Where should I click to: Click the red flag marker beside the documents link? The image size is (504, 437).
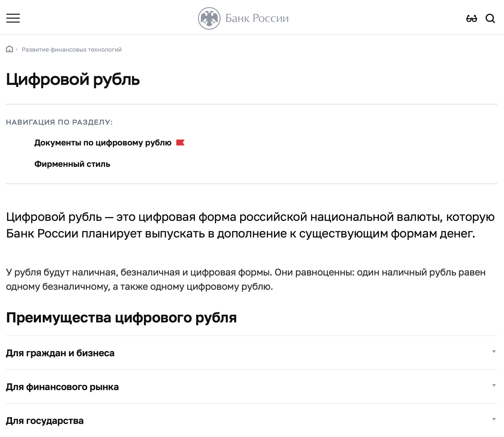(180, 143)
